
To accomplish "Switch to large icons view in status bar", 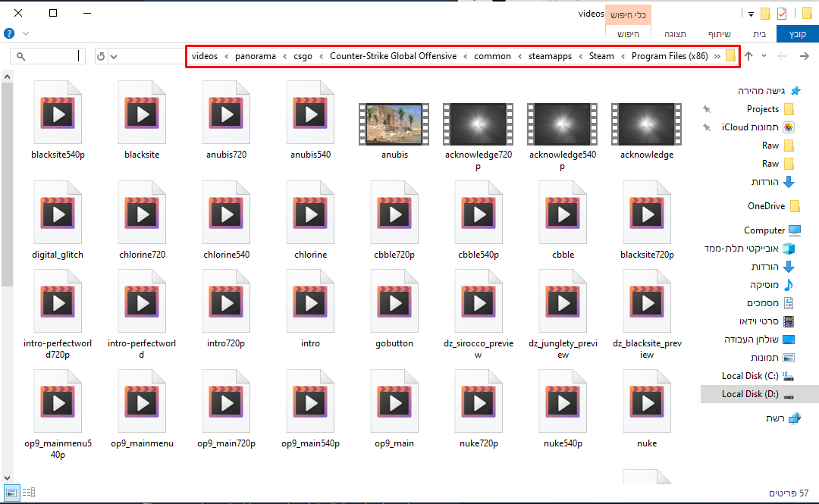I will click(x=11, y=492).
